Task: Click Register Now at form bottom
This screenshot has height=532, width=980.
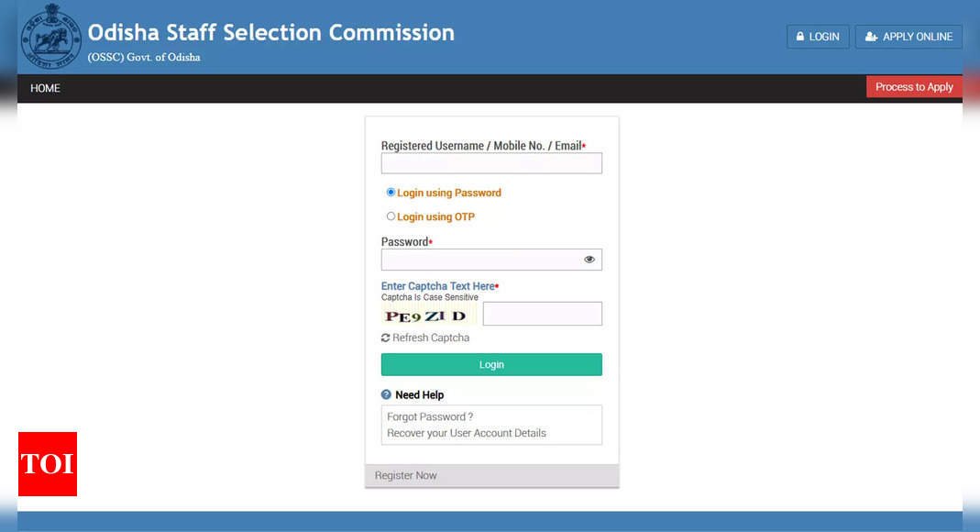Action: (406, 475)
